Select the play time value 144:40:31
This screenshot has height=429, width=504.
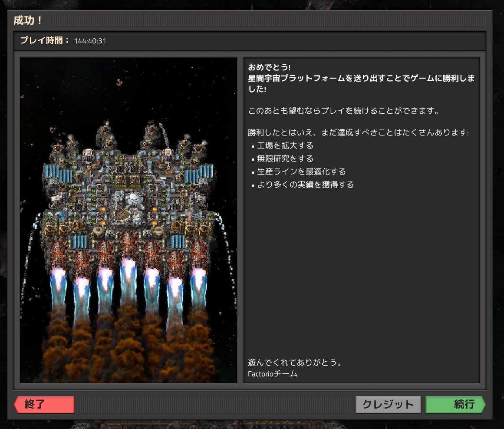click(90, 41)
